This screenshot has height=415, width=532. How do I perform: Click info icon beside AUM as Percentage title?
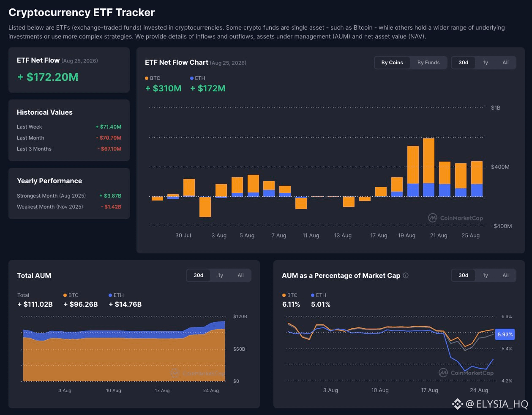(x=406, y=275)
